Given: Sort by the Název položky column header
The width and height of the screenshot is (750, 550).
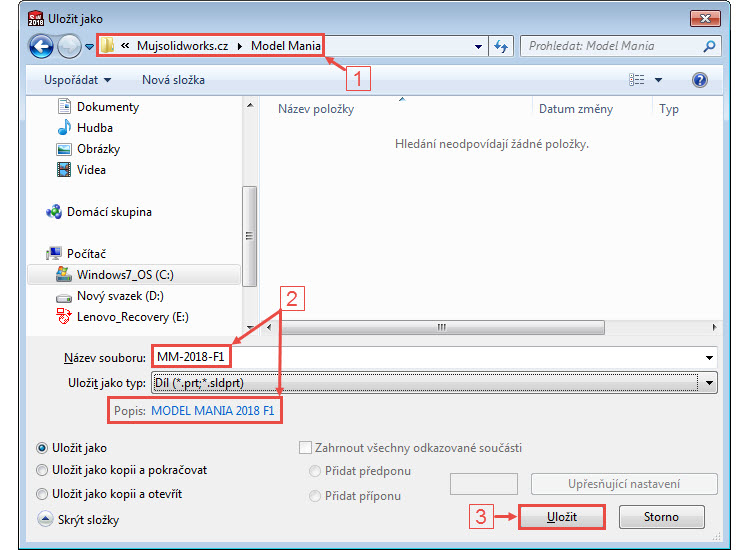Looking at the screenshot, I should point(316,109).
